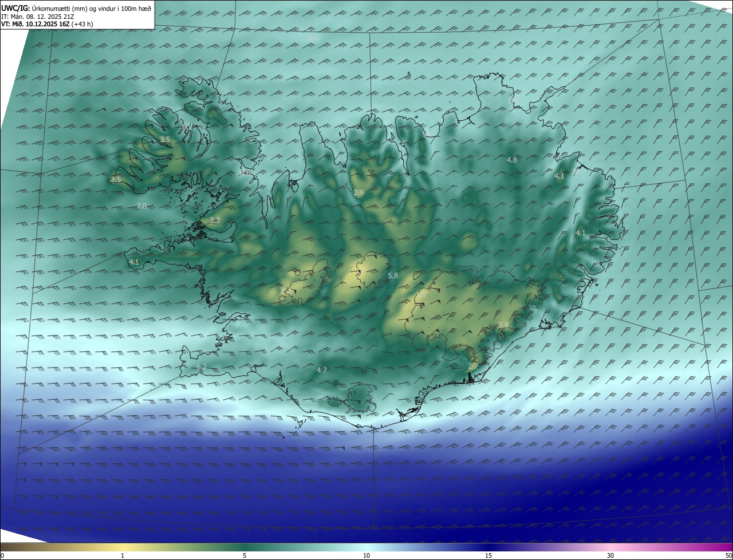Click the 4.1 label at Snæfellsnes peninsula tip
The height and width of the screenshot is (560, 733).
coord(134,262)
